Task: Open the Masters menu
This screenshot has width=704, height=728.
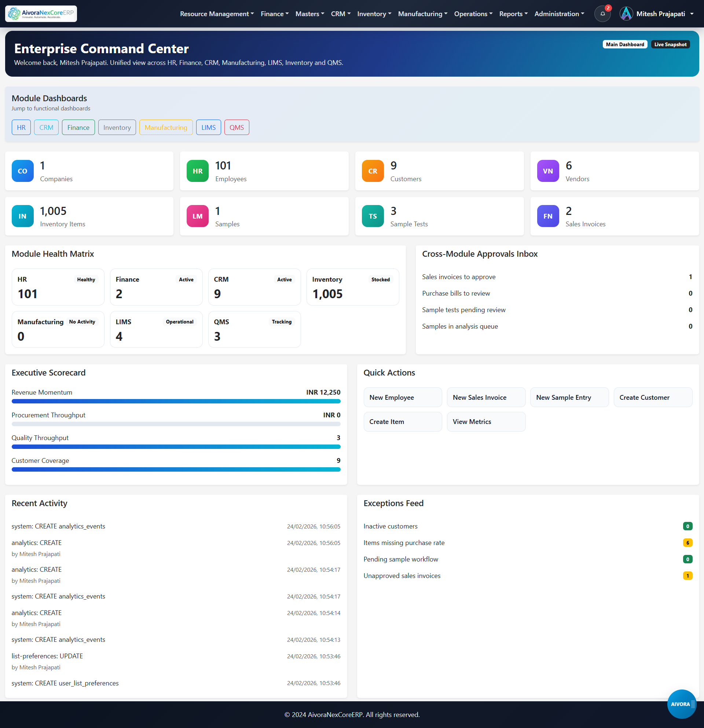Action: tap(310, 13)
